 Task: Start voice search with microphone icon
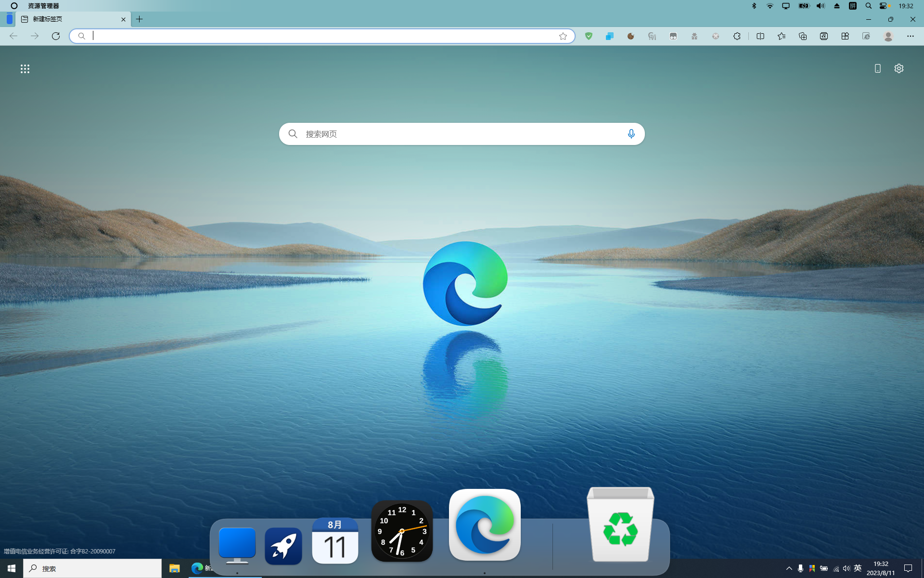[631, 134]
